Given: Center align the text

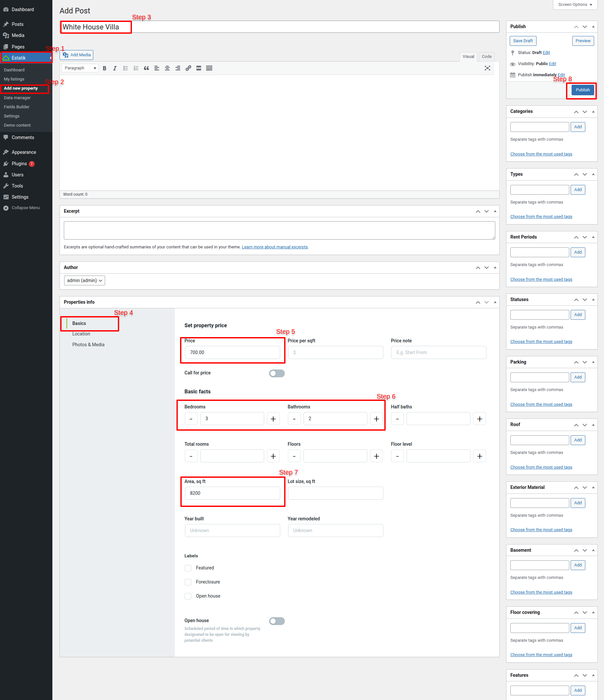Looking at the screenshot, I should [167, 68].
